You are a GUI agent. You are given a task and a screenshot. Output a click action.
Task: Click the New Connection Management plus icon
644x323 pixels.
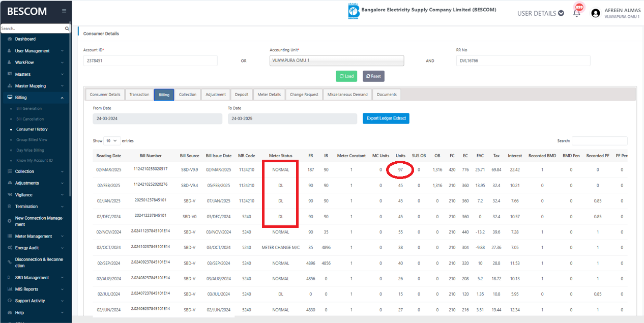tap(10, 221)
